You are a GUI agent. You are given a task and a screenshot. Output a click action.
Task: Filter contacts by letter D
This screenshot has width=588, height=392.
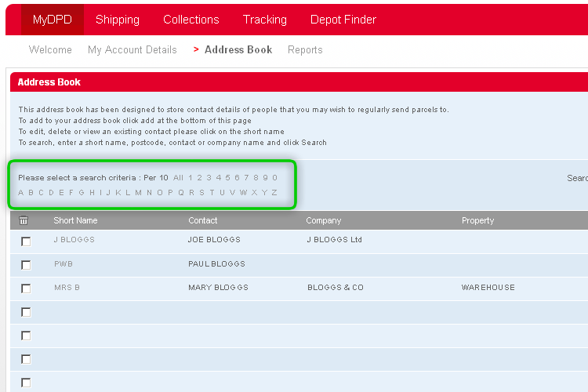click(51, 193)
